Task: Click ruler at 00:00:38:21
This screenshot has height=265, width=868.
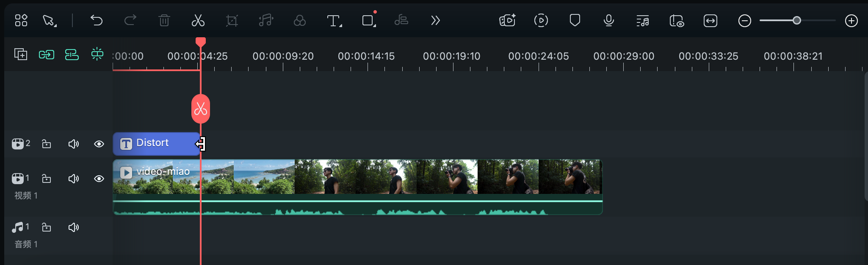Action: [793, 56]
